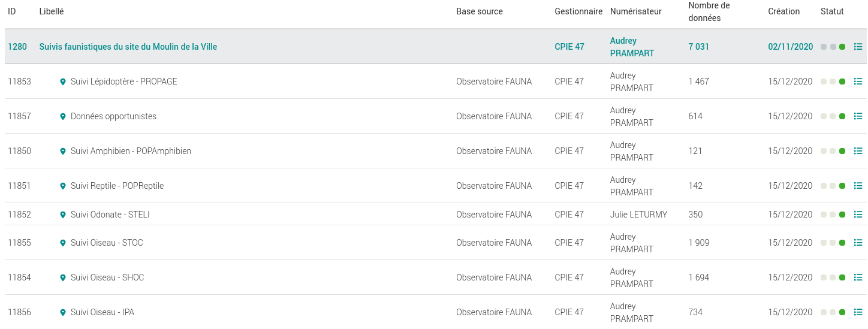
Task: Open the Suivi Lépidoptère - PROPAGE entry
Action: click(x=123, y=82)
